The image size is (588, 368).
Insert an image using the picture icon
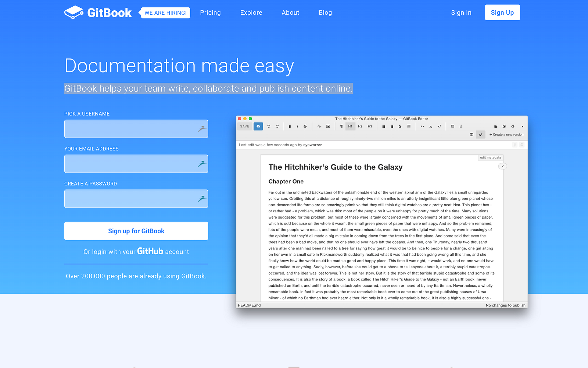pos(328,127)
